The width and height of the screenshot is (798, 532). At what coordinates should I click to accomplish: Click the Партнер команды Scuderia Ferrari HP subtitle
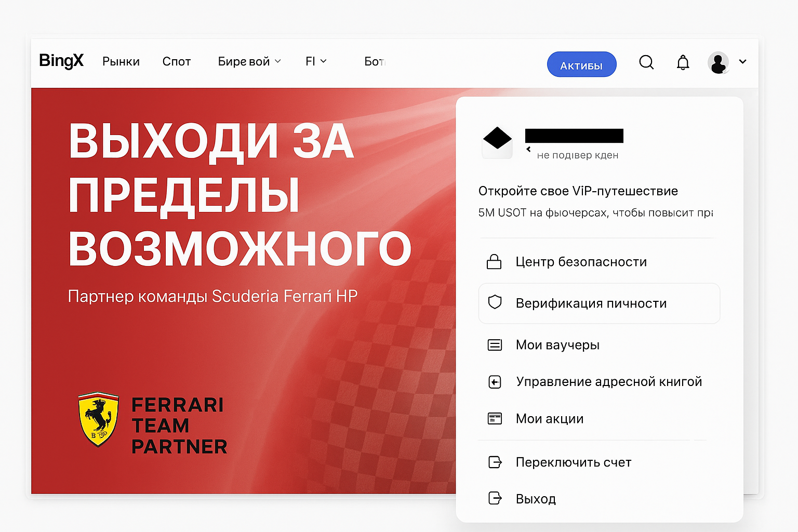(x=212, y=296)
